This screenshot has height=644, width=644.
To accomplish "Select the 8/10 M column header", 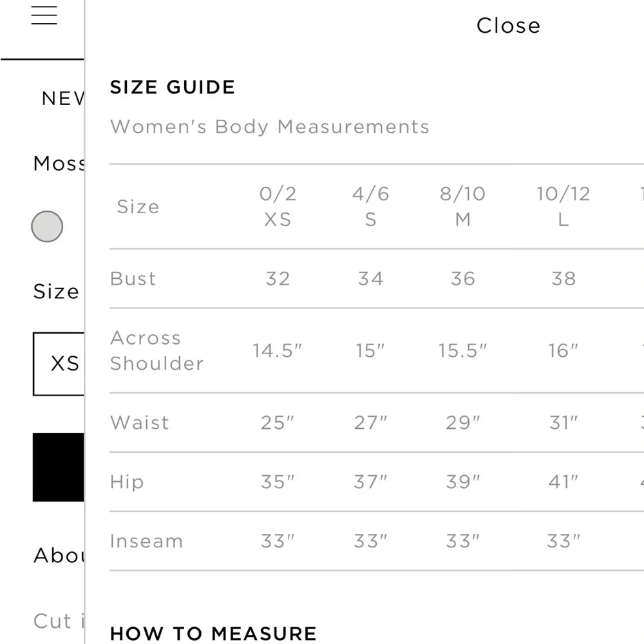I will 462,207.
